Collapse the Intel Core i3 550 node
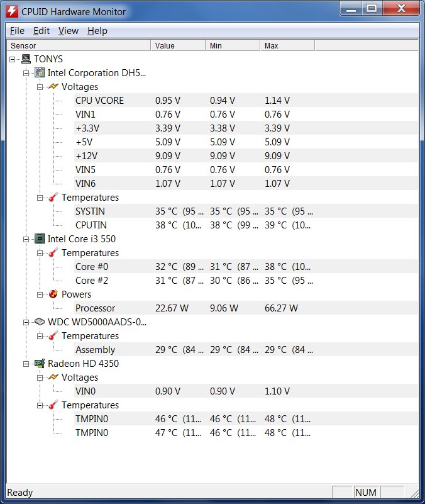 [x=26, y=239]
